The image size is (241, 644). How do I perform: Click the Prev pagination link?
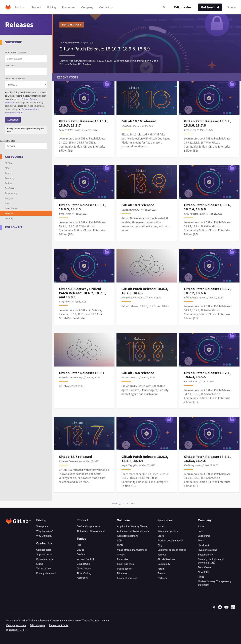pyautogui.click(x=114, y=503)
